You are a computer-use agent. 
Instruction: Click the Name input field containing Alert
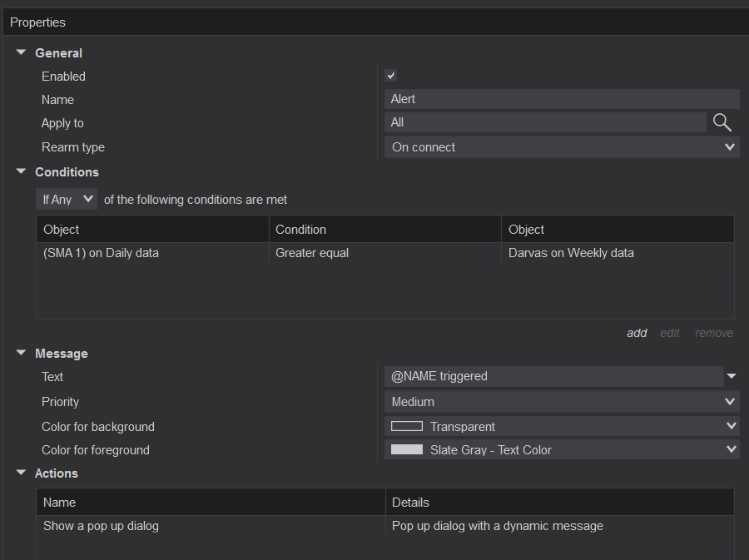coord(562,99)
